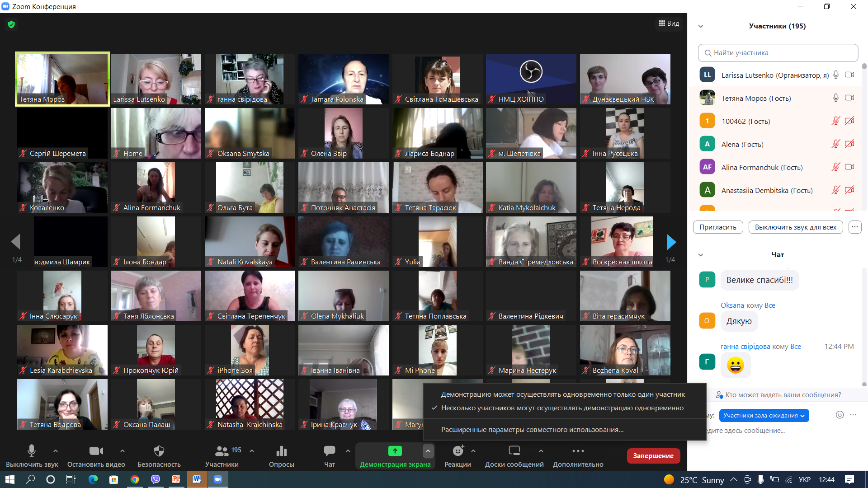The height and width of the screenshot is (488, 868).
Task: Click the red Завершение button
Action: (653, 456)
